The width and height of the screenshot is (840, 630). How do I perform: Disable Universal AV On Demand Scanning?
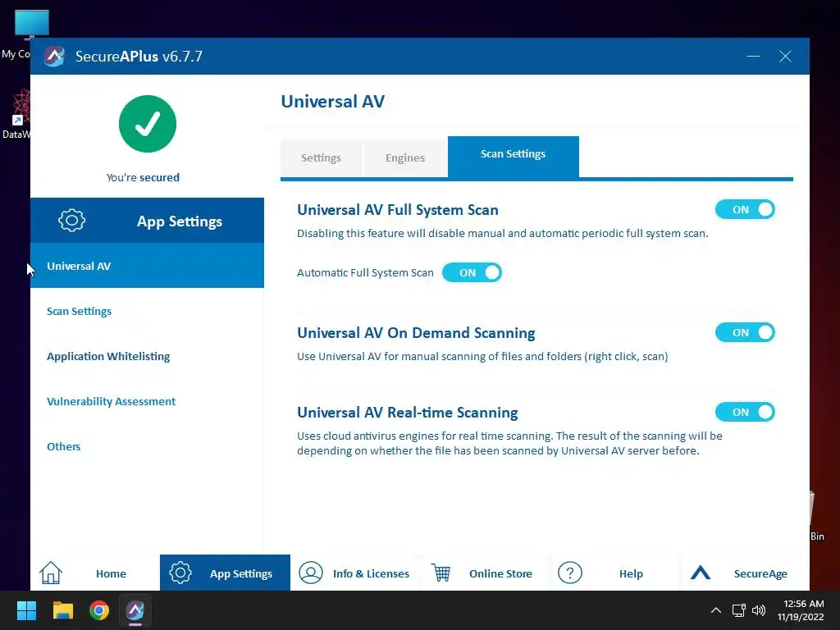point(745,333)
